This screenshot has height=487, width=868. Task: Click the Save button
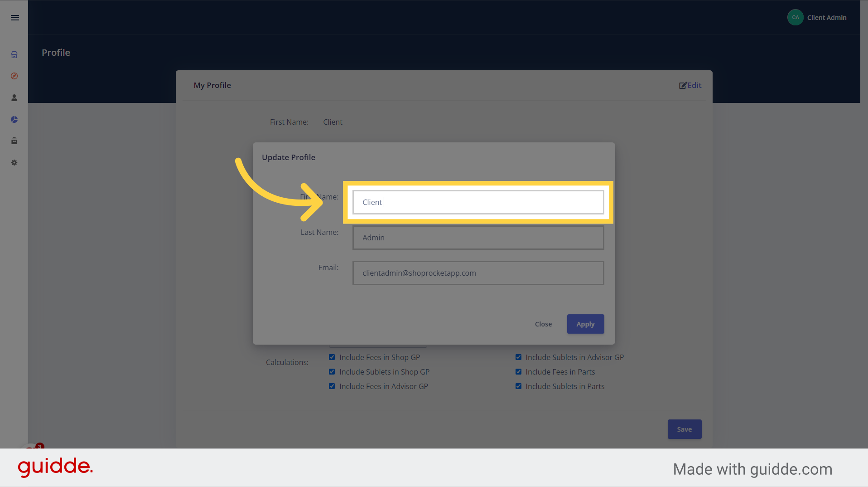coord(685,429)
